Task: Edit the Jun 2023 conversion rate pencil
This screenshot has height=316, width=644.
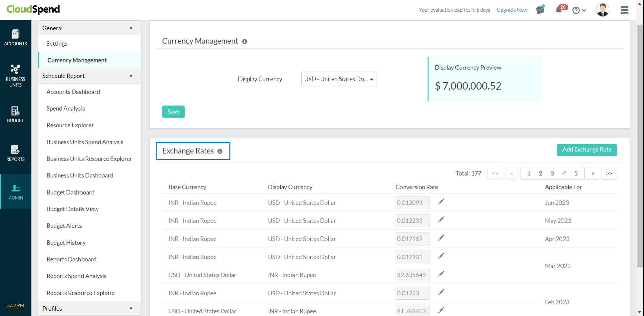Action: (x=441, y=201)
